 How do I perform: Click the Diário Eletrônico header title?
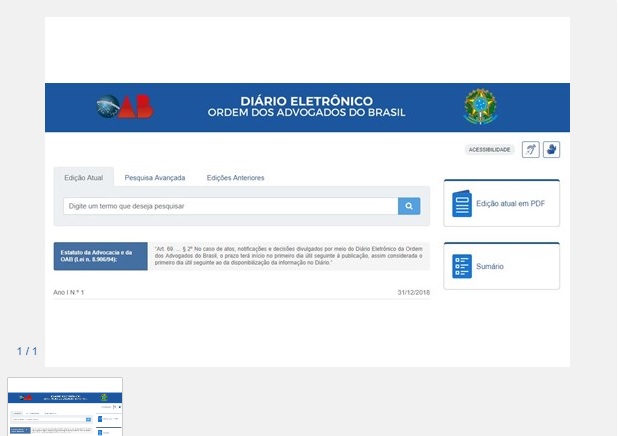(306, 101)
